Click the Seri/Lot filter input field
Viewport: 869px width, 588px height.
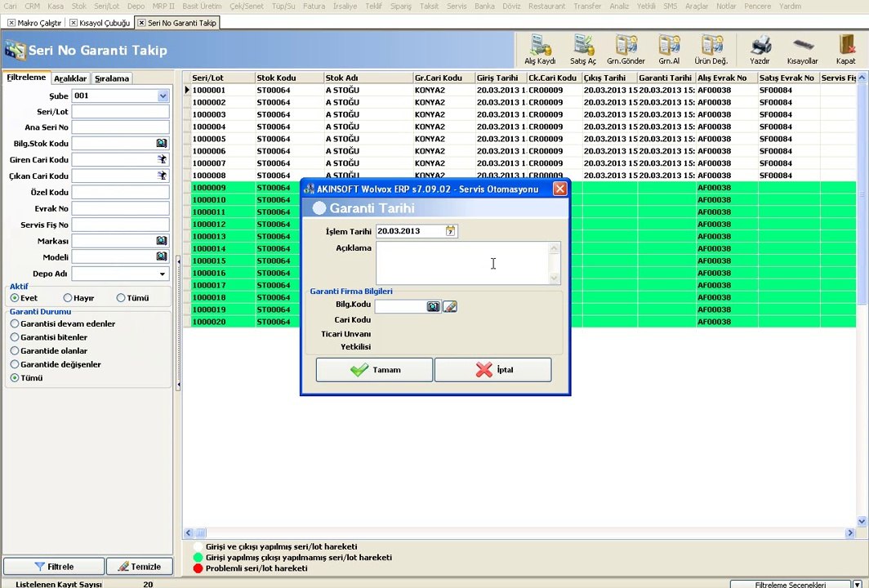coord(120,111)
